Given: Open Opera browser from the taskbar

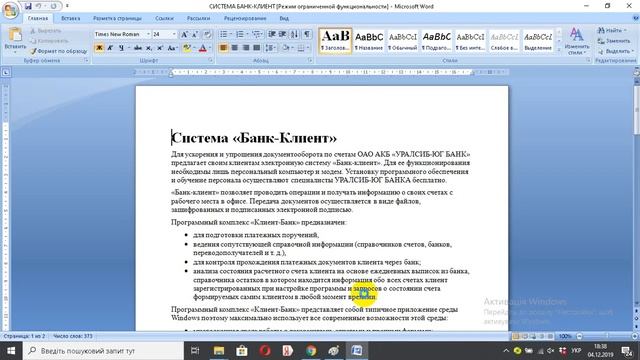Looking at the screenshot, I should click(x=265, y=351).
